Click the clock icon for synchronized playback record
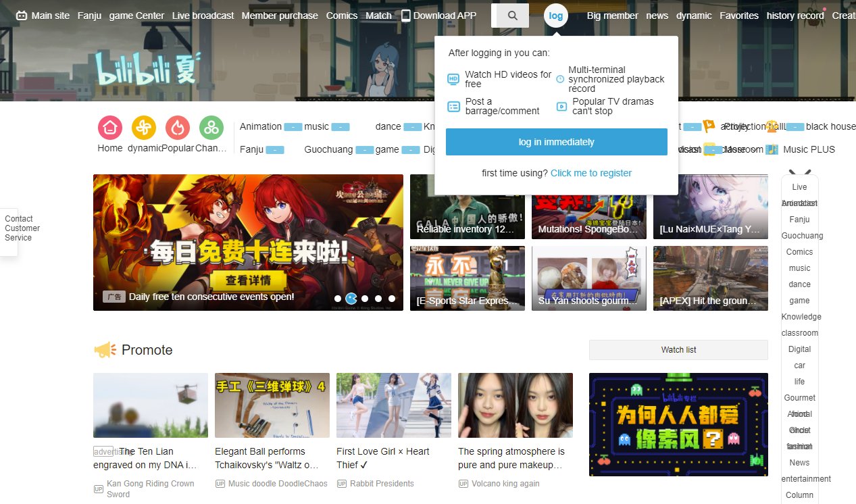This screenshot has width=856, height=504. (x=560, y=79)
